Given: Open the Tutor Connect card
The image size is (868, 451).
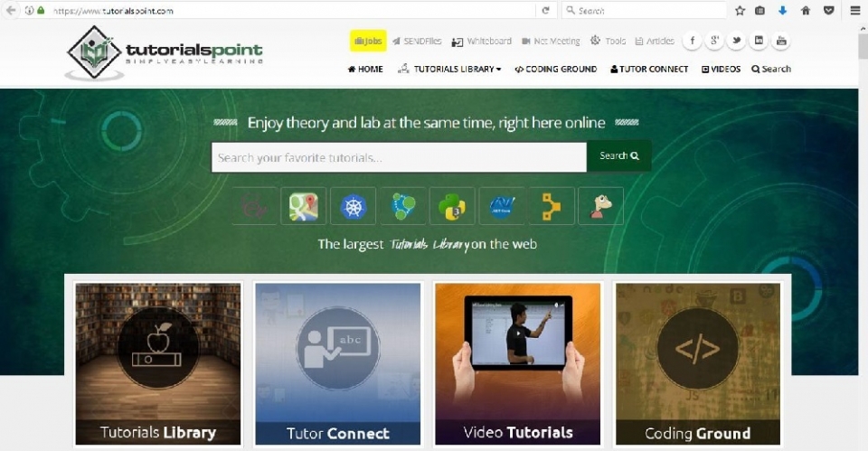Looking at the screenshot, I should point(338,364).
